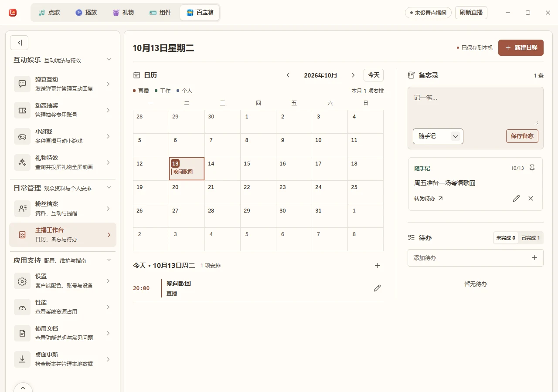Collapse the 应用支持 section

click(x=109, y=260)
